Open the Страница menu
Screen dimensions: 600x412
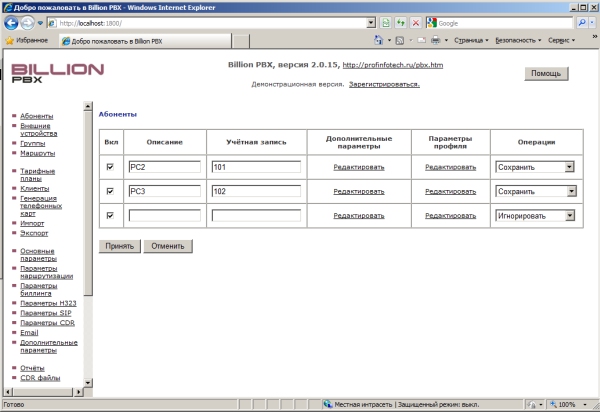click(x=471, y=40)
